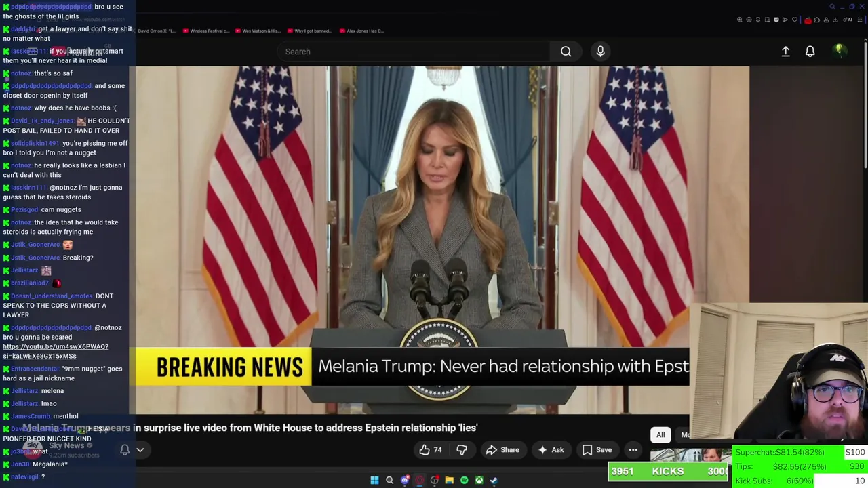Screen dimensions: 868x488
Task: Switch to the 'David Orr on X' tab
Action: point(157,30)
